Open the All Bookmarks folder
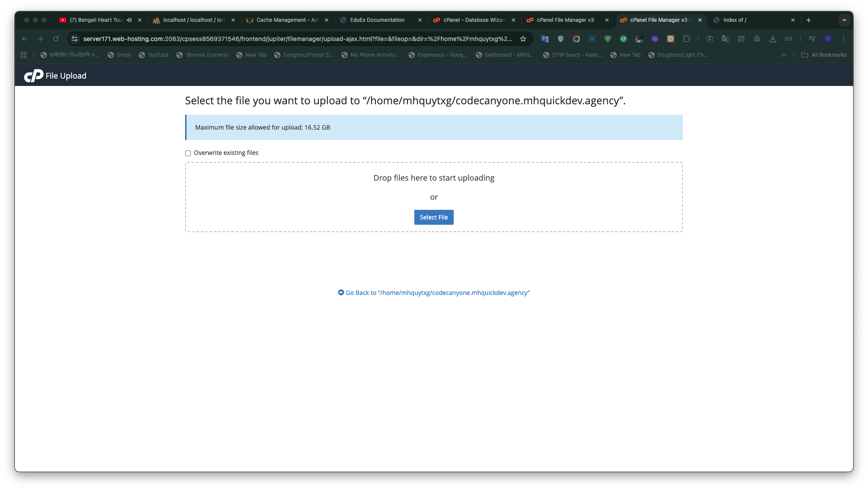This screenshot has height=490, width=868. pyautogui.click(x=824, y=55)
